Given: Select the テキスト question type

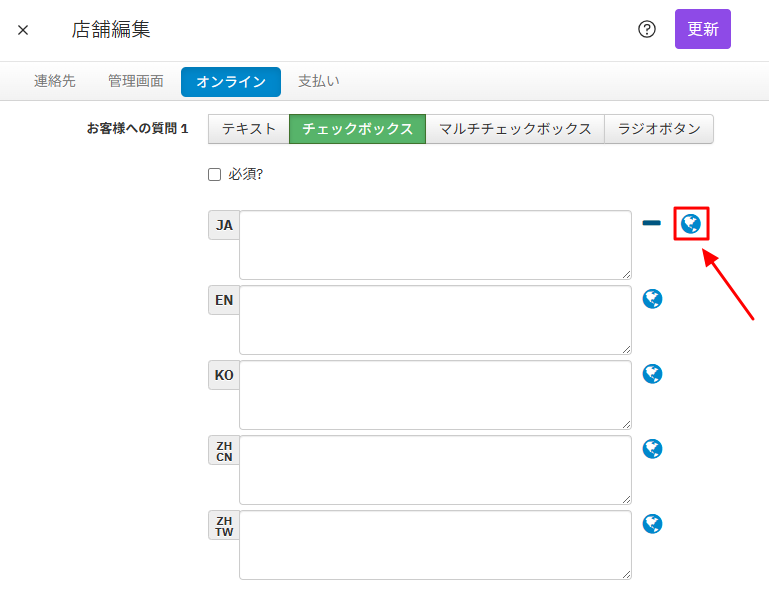Looking at the screenshot, I should pos(249,129).
